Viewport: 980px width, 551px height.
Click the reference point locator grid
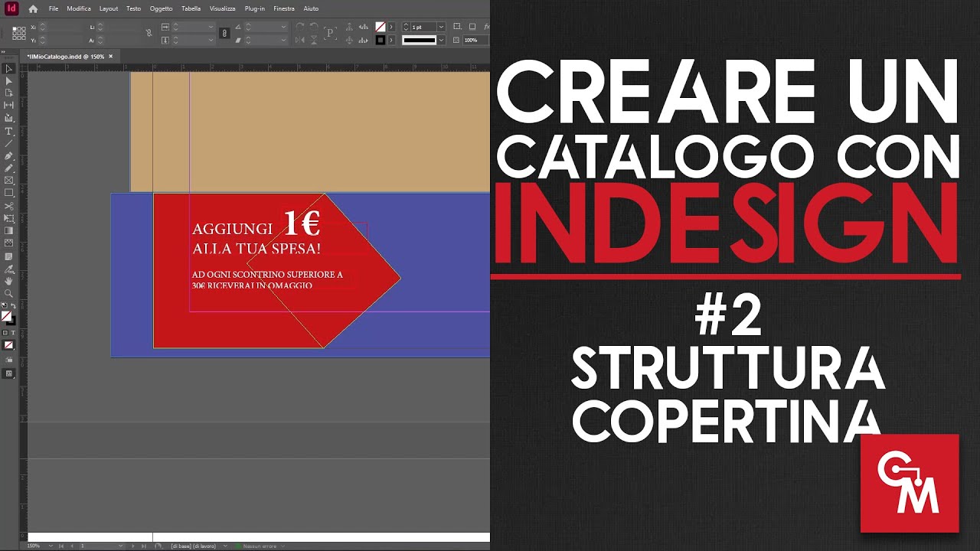click(x=19, y=33)
